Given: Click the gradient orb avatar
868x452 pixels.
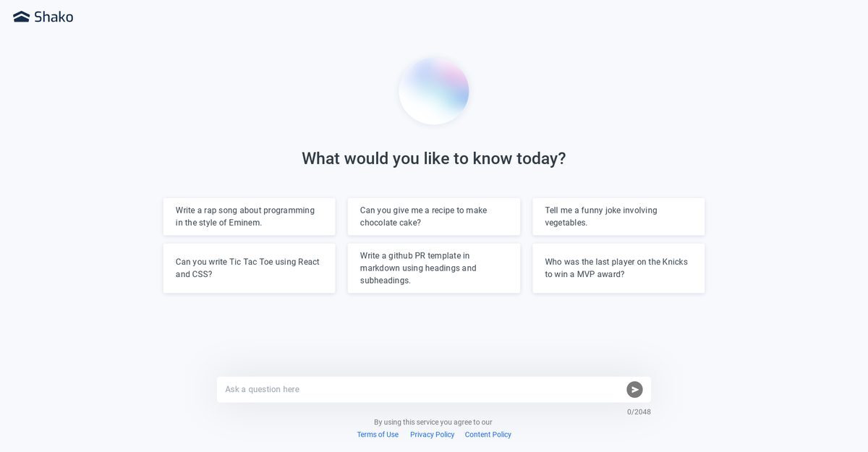Looking at the screenshot, I should (x=434, y=90).
